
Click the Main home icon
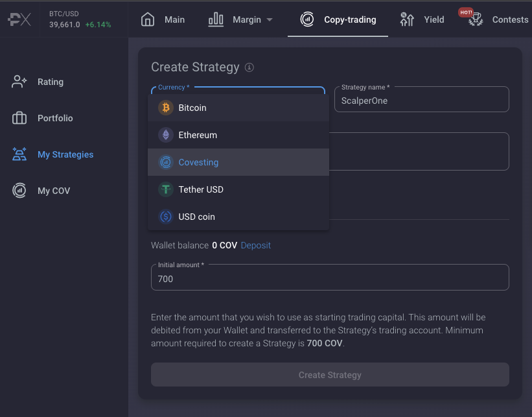(x=148, y=19)
